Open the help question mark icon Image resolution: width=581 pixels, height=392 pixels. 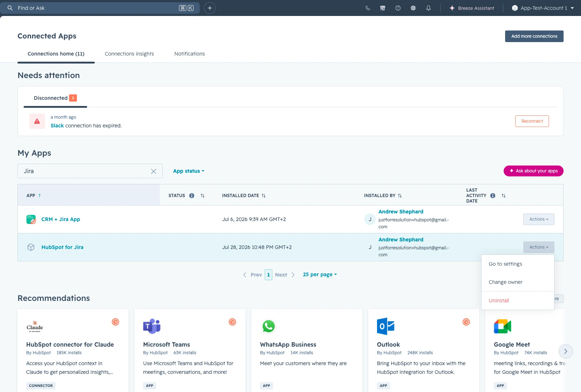click(x=398, y=8)
